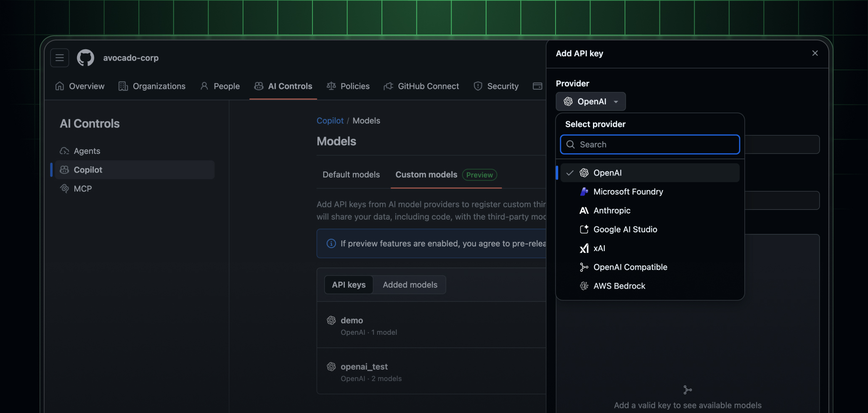Choose Microsoft Foundry as provider
This screenshot has width=868, height=413.
pos(627,192)
